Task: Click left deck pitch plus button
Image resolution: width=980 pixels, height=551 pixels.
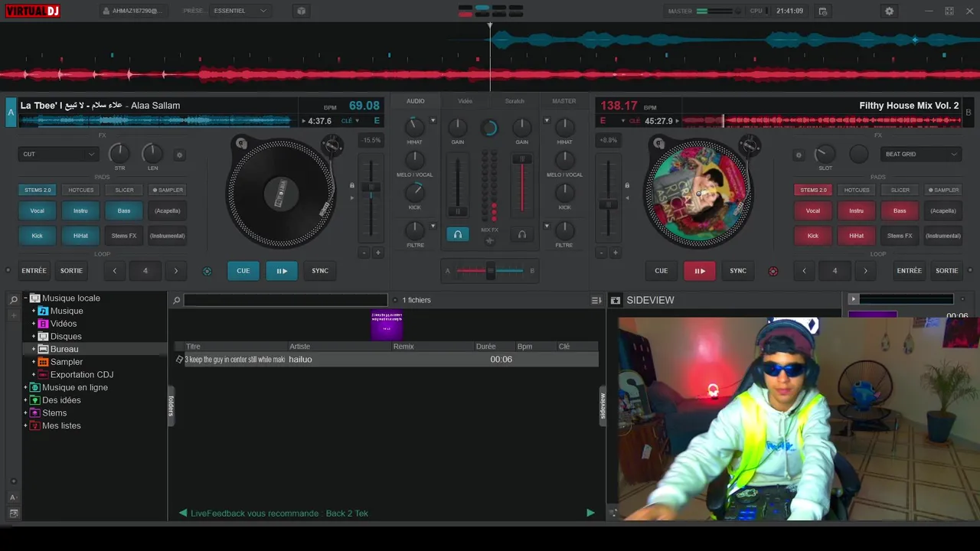Action: click(x=377, y=253)
